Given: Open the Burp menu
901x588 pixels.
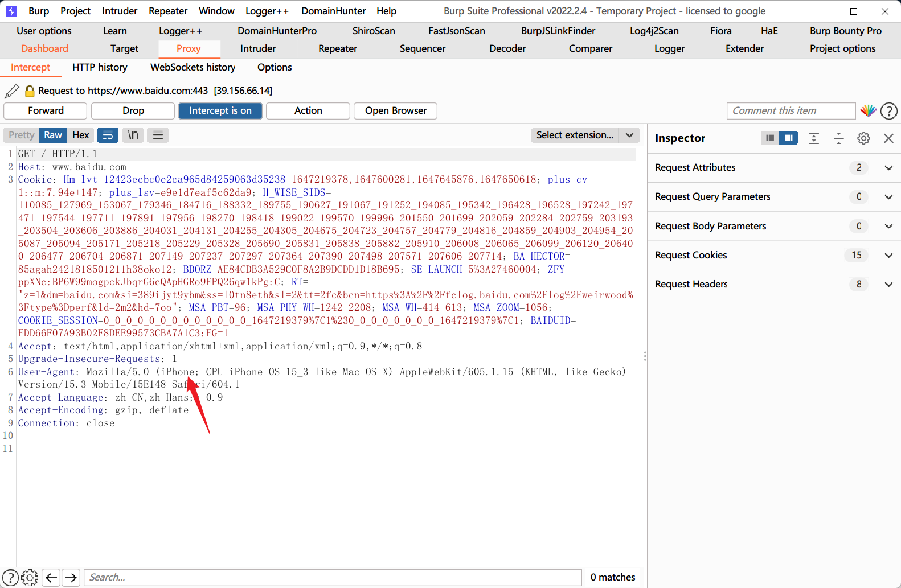Looking at the screenshot, I should pyautogui.click(x=39, y=11).
